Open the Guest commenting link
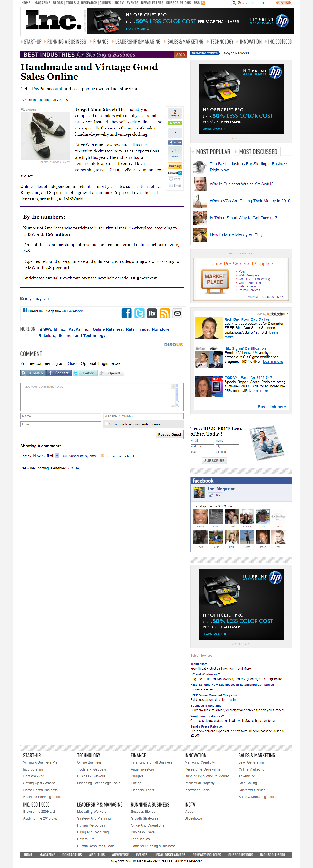 tap(73, 364)
